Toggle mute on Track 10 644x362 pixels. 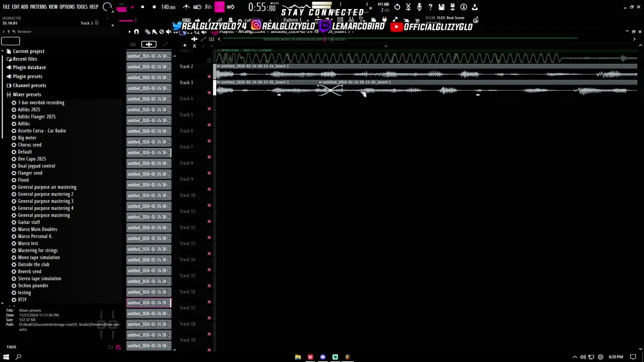tap(209, 205)
